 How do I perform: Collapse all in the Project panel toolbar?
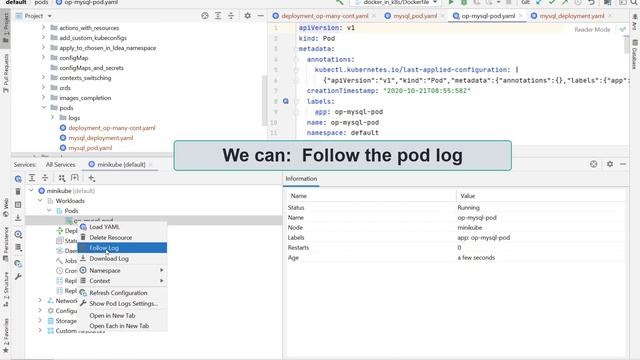(x=231, y=16)
